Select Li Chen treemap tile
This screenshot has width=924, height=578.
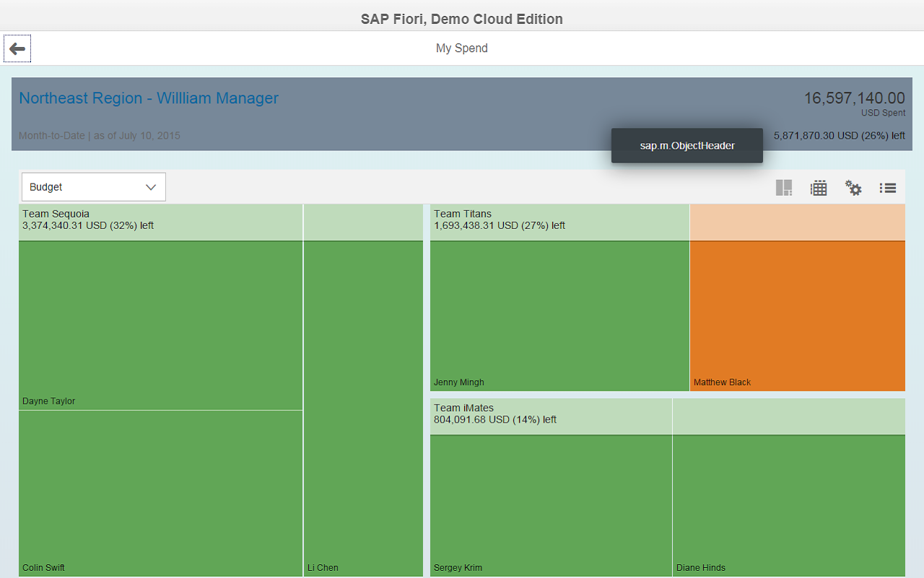363,408
